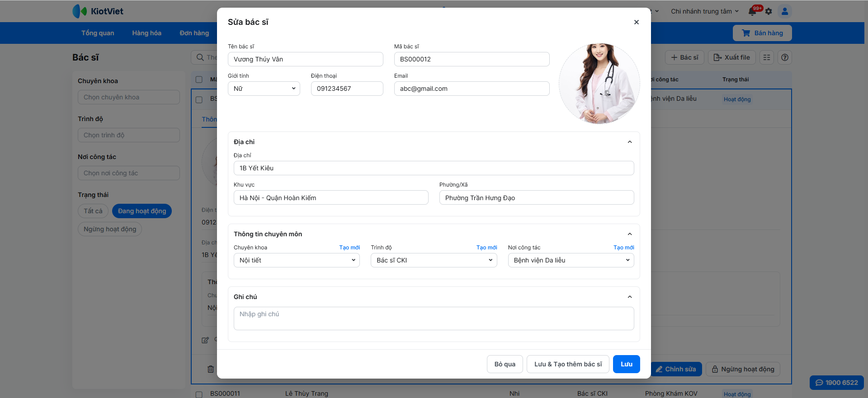Click Tạo mới link for Chuyên khoa
The height and width of the screenshot is (398, 868).
pos(349,248)
